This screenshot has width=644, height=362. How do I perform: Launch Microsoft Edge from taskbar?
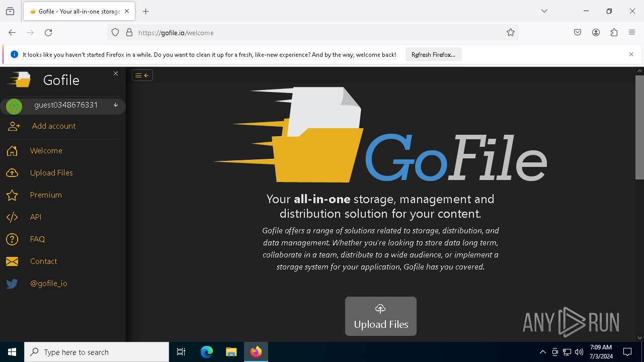tap(207, 352)
